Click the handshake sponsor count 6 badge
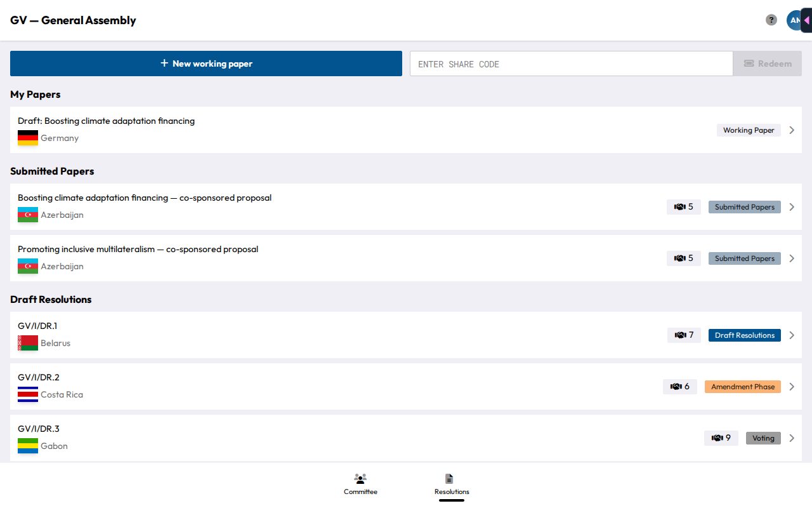This screenshot has height=508, width=812. (x=680, y=387)
